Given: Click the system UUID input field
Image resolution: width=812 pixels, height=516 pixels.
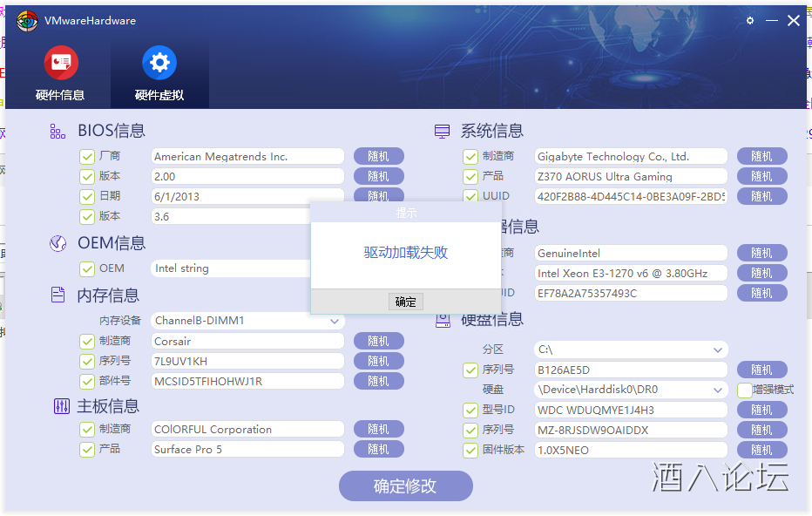Looking at the screenshot, I should point(631,196).
